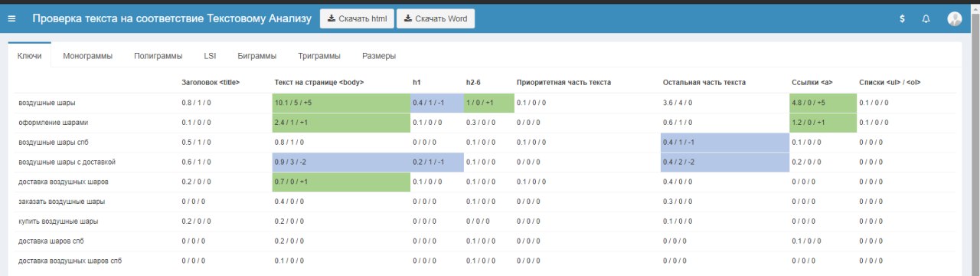Click green links cell 1.2 / 0 / +1
This screenshot has height=276, width=980.
point(823,123)
